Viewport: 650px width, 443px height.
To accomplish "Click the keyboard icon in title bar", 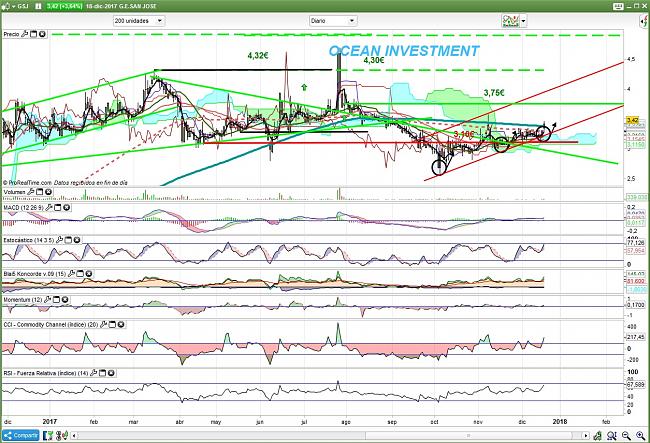I will coord(618,6).
